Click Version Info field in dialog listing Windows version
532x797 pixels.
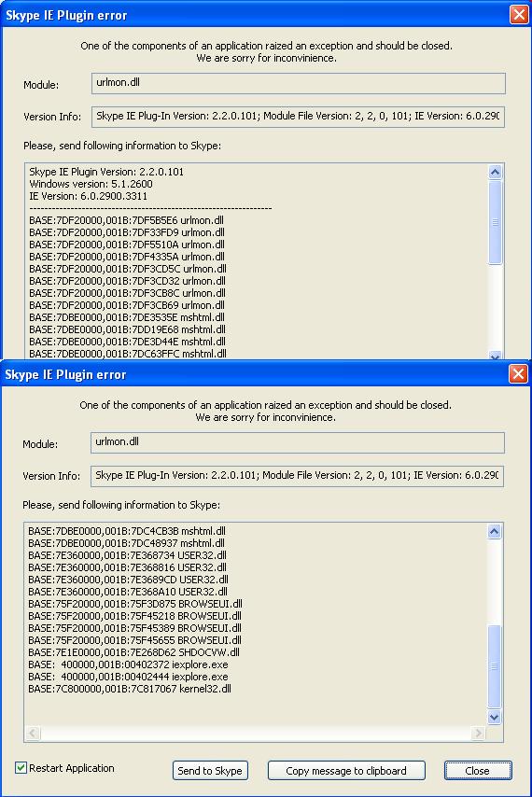299,117
